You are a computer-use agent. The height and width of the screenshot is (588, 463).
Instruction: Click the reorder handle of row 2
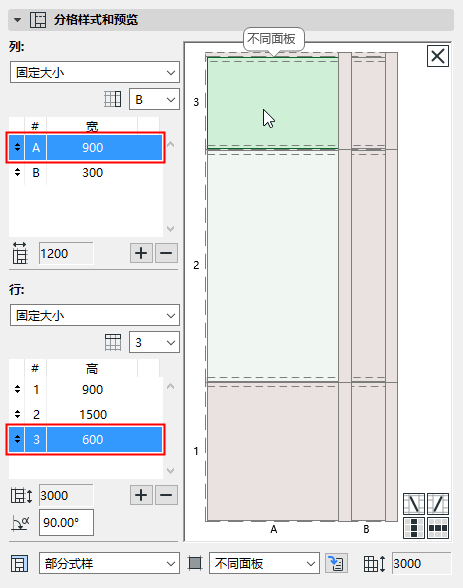point(17,414)
